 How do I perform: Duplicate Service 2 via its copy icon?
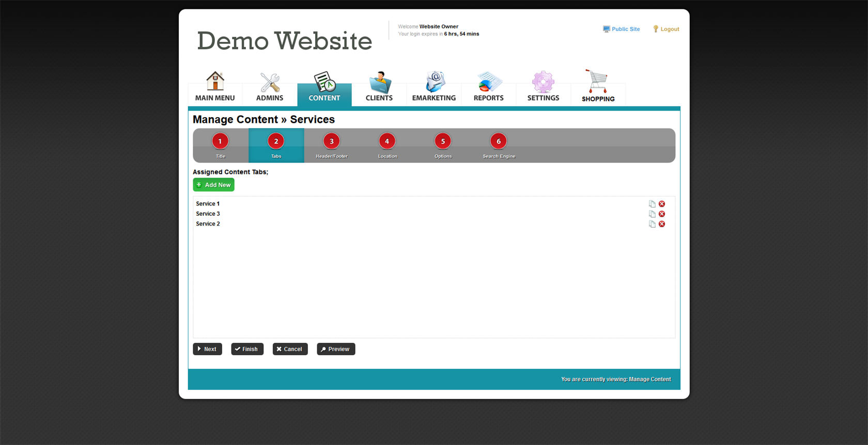[x=652, y=224]
